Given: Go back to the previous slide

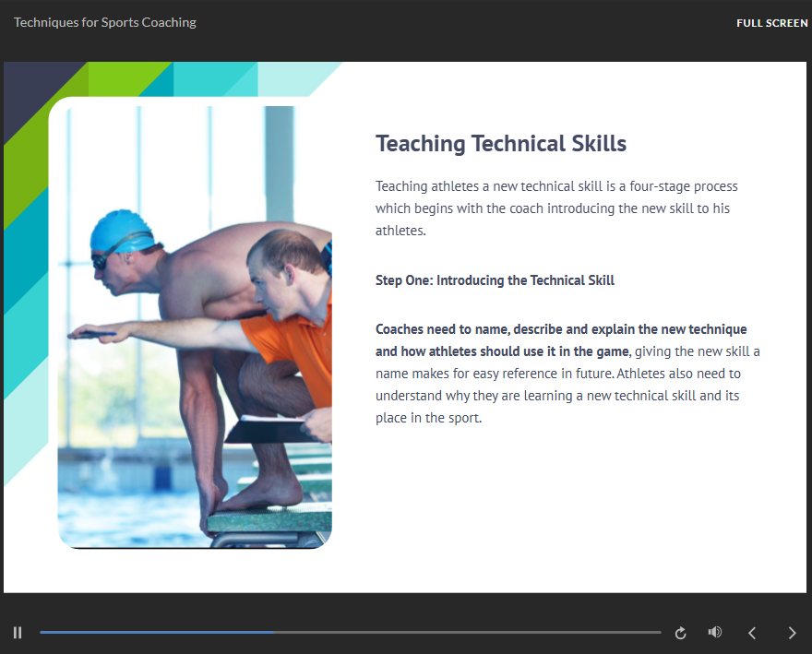Looking at the screenshot, I should (x=752, y=633).
